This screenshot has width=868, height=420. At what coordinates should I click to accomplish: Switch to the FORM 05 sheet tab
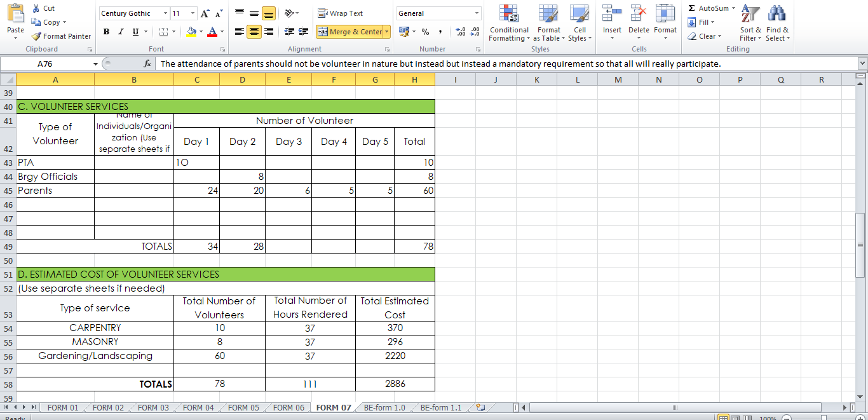(243, 407)
